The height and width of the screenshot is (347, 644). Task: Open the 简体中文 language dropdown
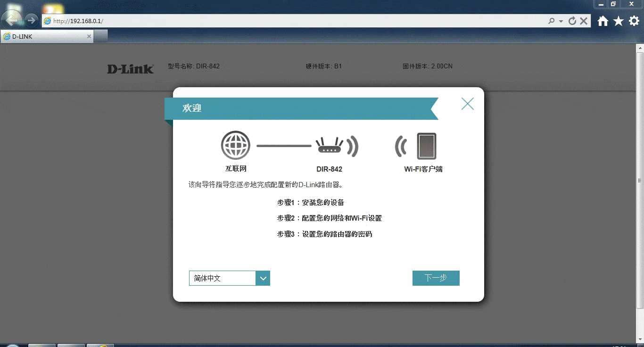(229, 278)
